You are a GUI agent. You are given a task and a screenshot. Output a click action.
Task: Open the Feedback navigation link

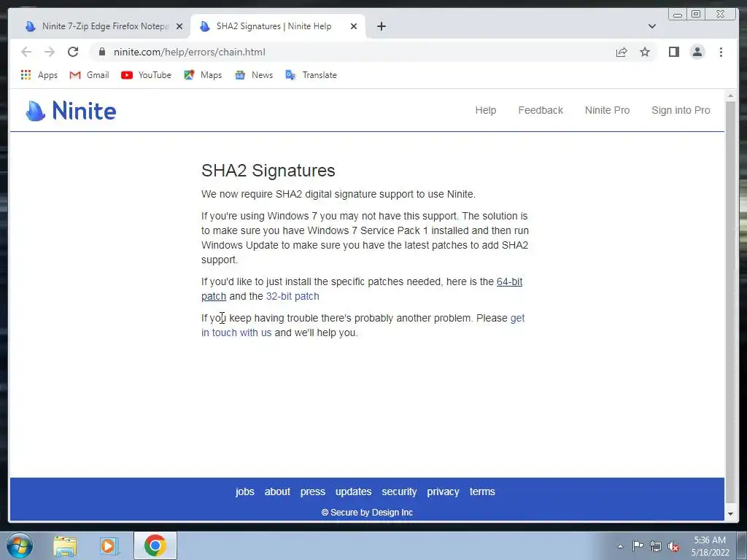point(541,110)
